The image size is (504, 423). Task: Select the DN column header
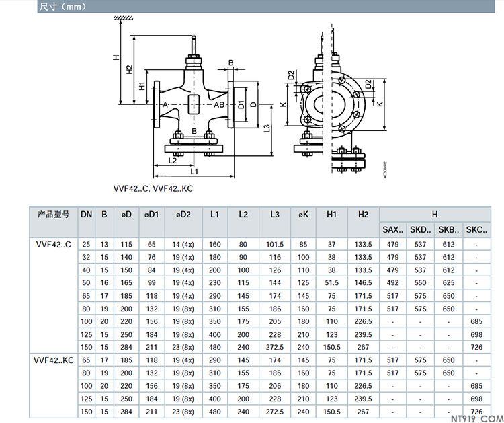(x=86, y=215)
